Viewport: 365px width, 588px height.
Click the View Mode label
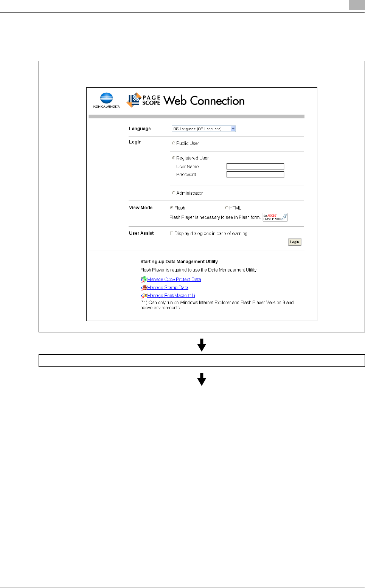click(x=141, y=208)
